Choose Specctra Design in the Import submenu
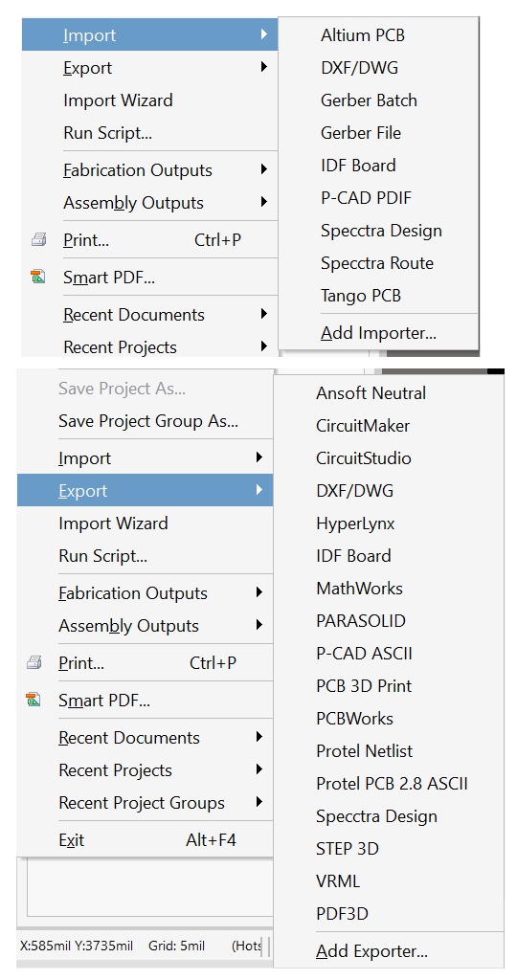Screen dimensions: 517x980 (381, 231)
